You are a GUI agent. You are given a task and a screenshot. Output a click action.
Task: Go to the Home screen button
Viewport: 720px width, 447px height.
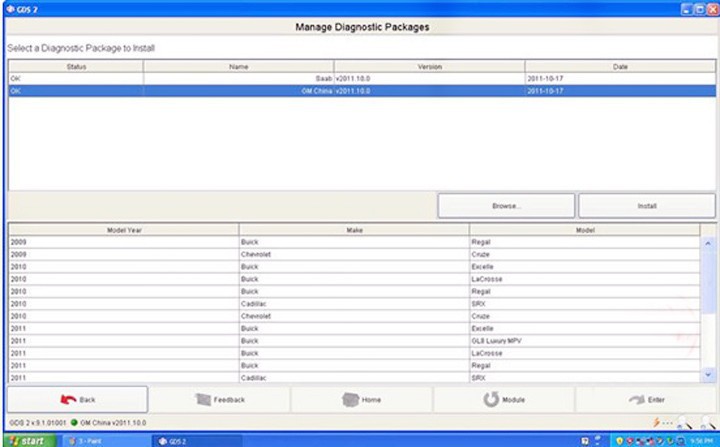(x=362, y=399)
